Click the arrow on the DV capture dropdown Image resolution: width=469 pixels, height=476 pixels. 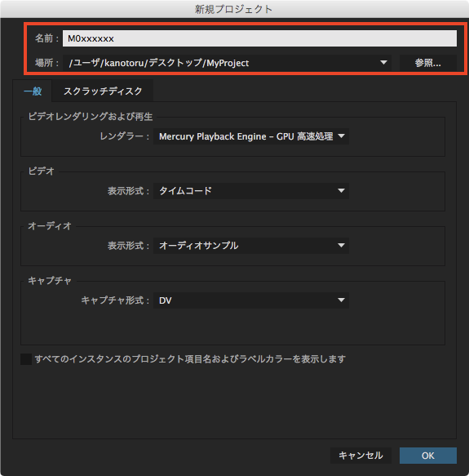[341, 300]
